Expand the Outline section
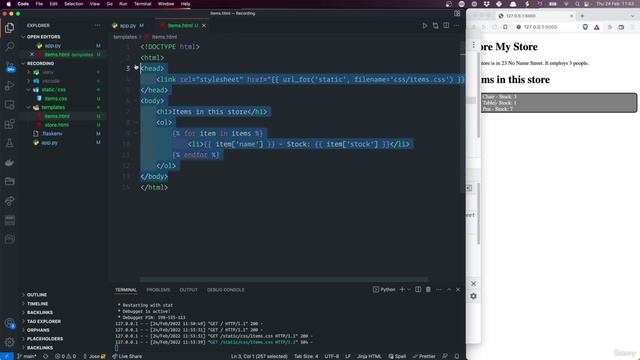 coord(37,295)
